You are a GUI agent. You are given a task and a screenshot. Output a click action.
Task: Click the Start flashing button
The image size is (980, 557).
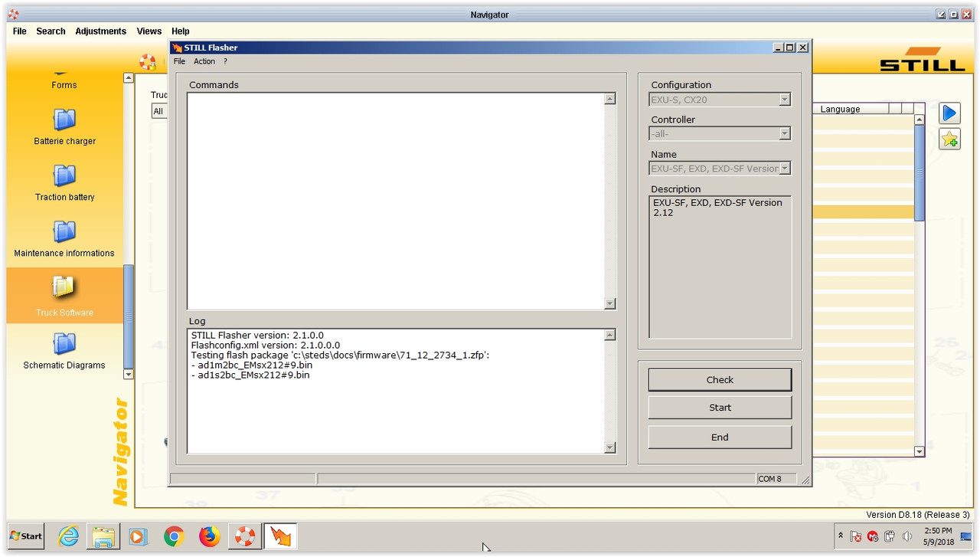pyautogui.click(x=720, y=408)
